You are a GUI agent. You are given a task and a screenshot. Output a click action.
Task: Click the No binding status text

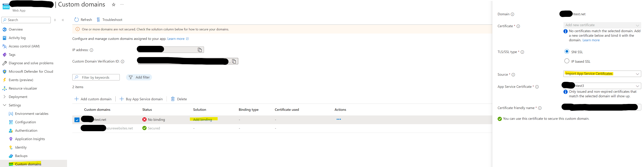click(156, 120)
